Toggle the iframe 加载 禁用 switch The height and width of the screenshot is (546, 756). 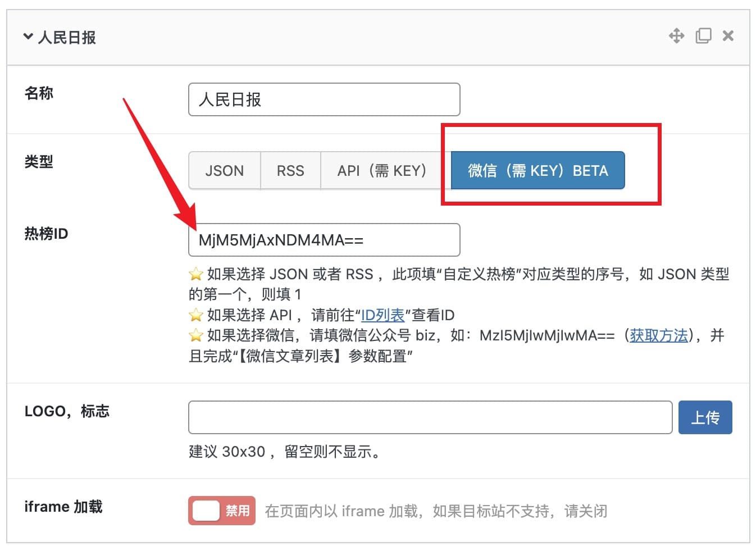pos(222,511)
